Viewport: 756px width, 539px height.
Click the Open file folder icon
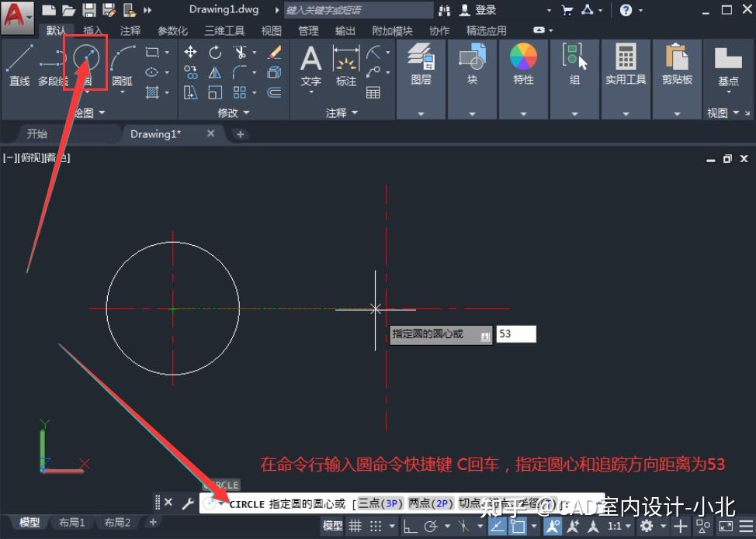(x=69, y=10)
